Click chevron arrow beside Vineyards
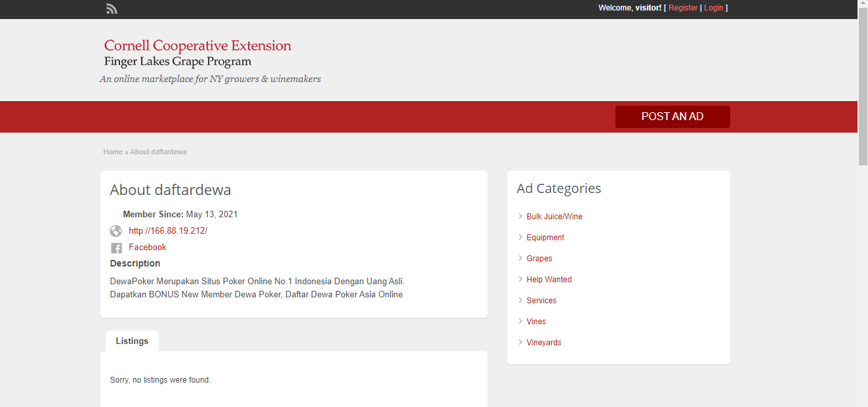 520,342
